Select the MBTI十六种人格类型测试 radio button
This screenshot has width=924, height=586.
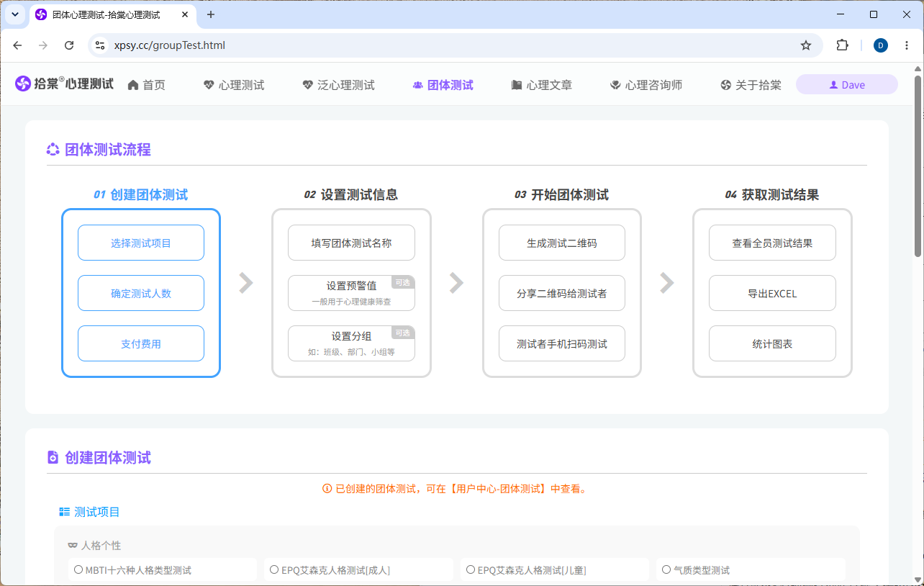point(78,569)
